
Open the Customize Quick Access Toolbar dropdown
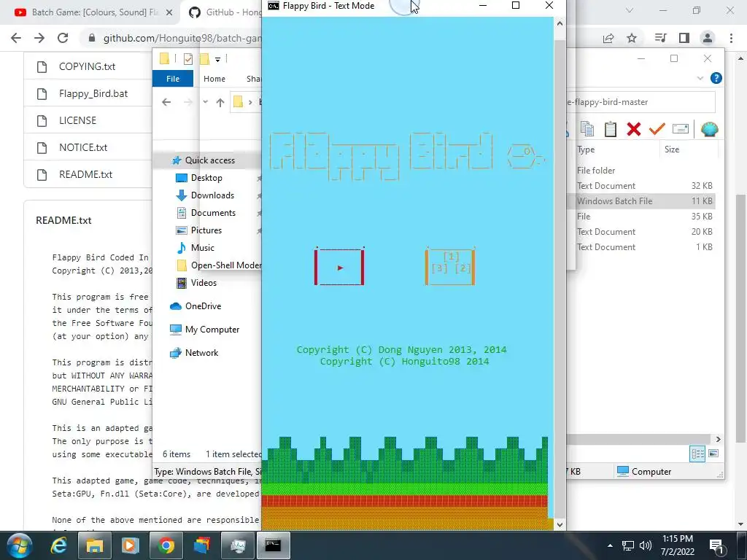(x=217, y=60)
